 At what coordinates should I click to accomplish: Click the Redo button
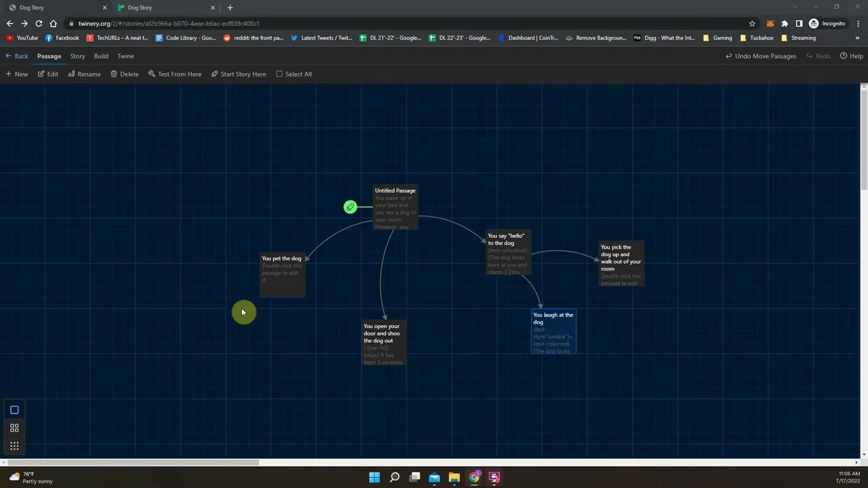tap(818, 56)
